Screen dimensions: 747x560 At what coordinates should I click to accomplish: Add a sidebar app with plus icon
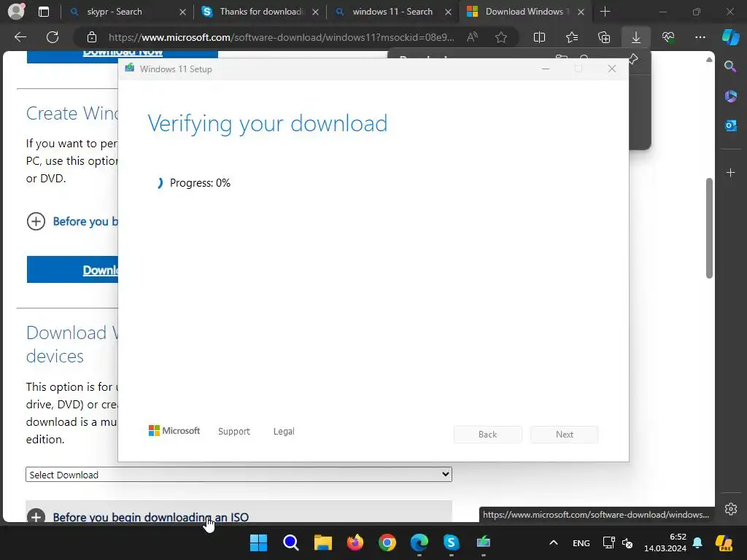pyautogui.click(x=730, y=172)
